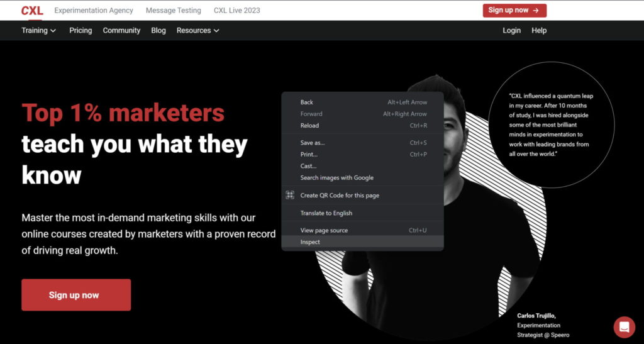Open the Pricing page

tap(80, 30)
